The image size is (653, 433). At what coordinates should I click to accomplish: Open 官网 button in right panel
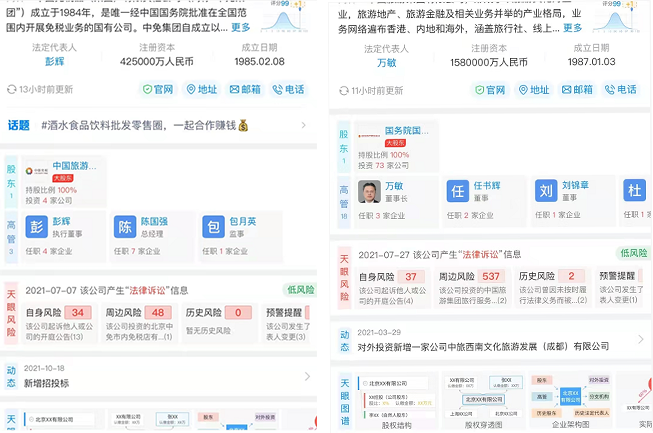[x=490, y=90]
